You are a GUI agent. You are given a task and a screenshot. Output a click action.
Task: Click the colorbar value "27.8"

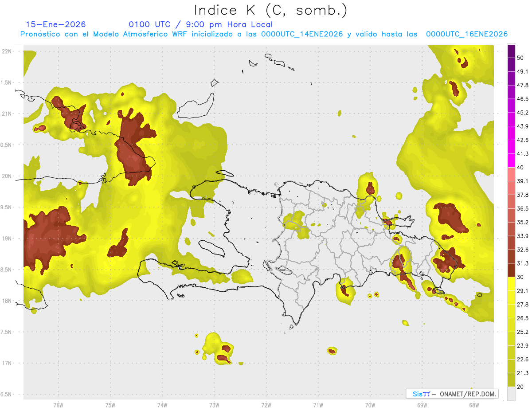(x=523, y=305)
